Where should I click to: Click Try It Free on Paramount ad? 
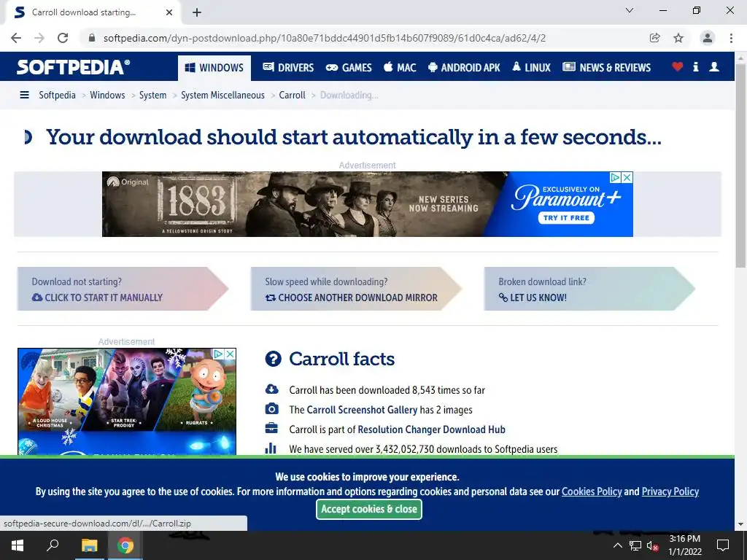566,217
